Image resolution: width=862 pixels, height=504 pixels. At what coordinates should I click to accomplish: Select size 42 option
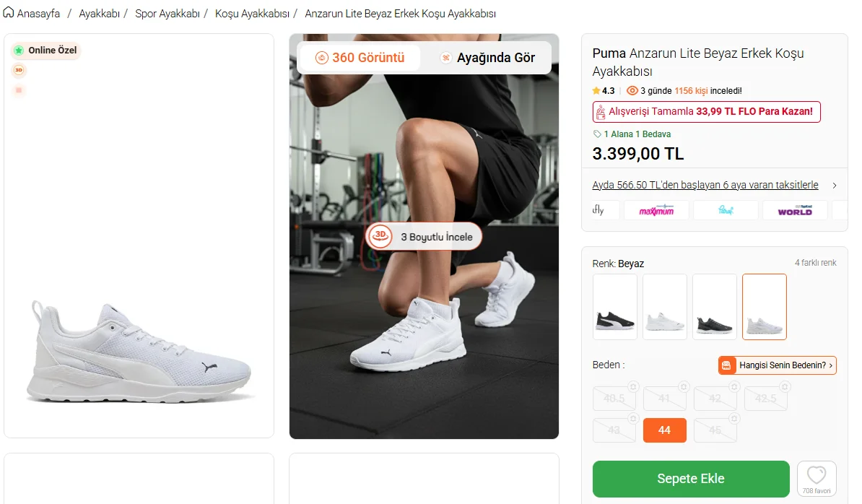[715, 399]
